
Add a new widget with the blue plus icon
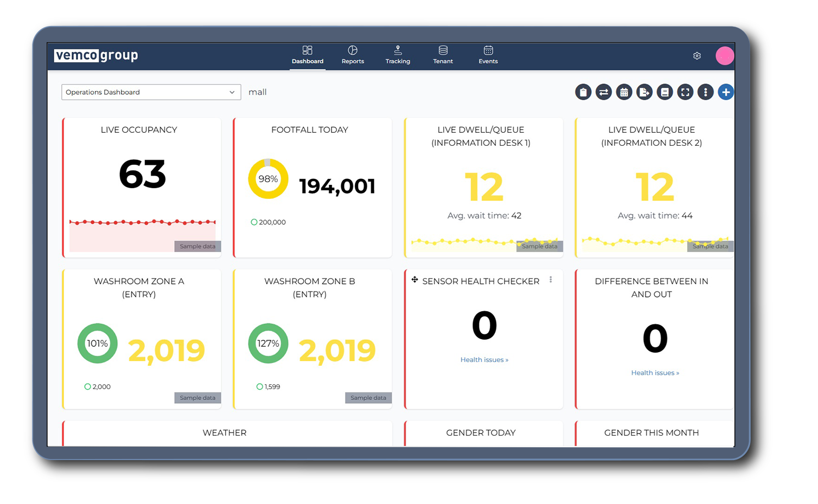726,92
